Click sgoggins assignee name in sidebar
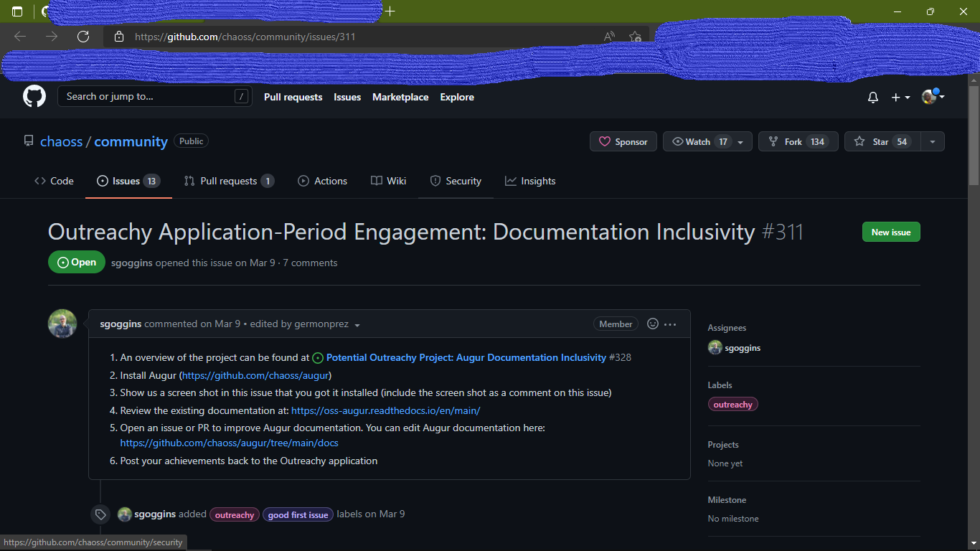Image resolution: width=980 pixels, height=551 pixels. tap(743, 348)
